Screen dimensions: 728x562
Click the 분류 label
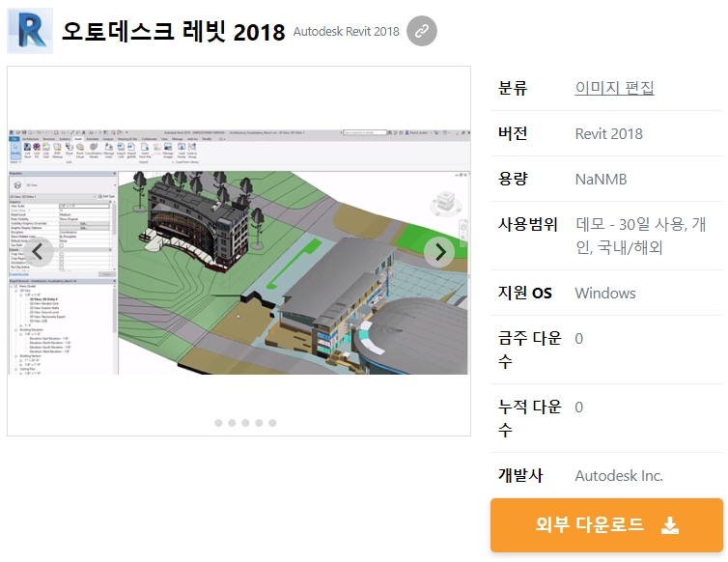pyautogui.click(x=513, y=88)
